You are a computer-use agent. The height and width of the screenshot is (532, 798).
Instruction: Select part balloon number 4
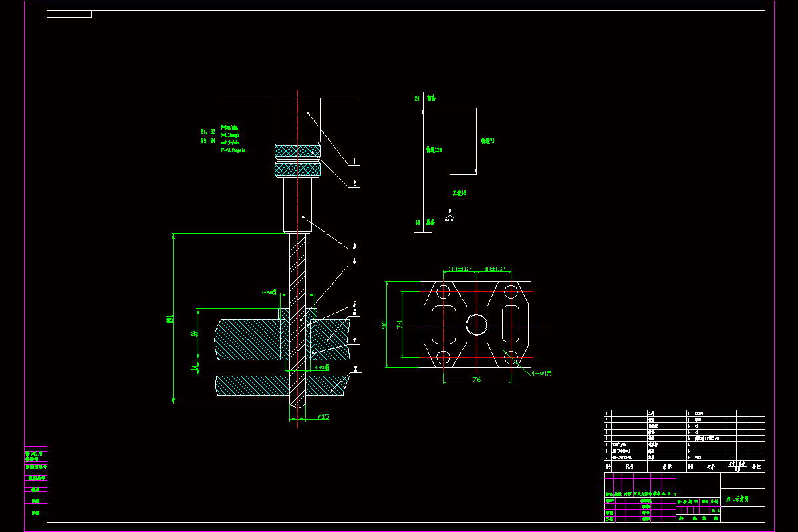tap(355, 262)
